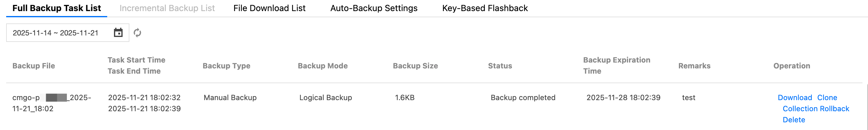This screenshot has width=868, height=130.
Task: Click the Backup Type column header
Action: click(226, 66)
